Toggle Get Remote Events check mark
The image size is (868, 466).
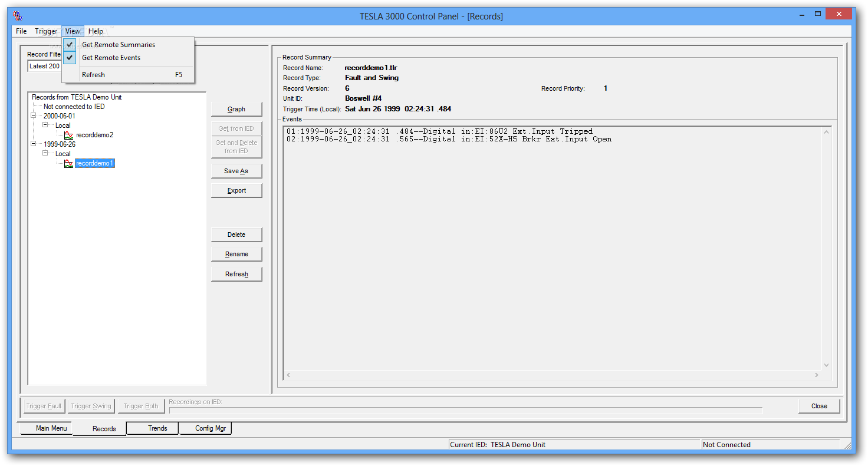70,58
